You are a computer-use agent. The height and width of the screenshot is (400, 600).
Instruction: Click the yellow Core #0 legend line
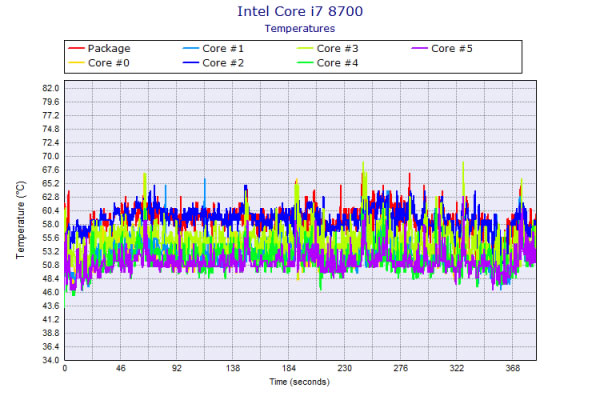tap(76, 63)
